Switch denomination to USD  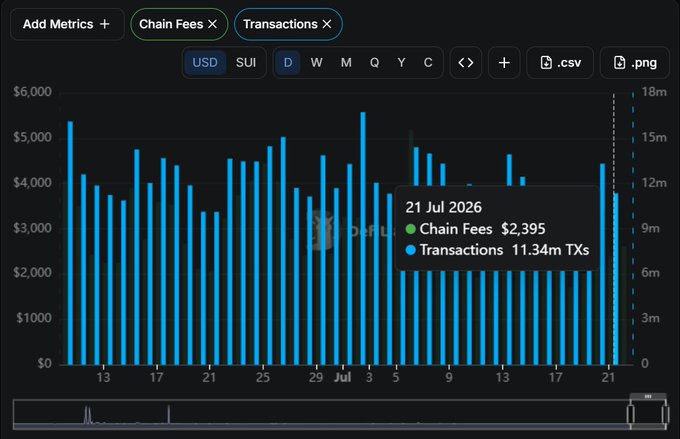pyautogui.click(x=205, y=63)
